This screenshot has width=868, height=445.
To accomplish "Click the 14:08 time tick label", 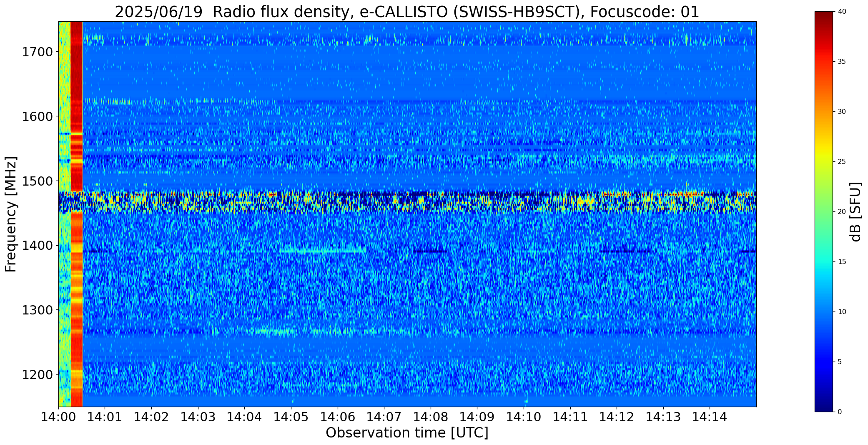I will (x=431, y=417).
